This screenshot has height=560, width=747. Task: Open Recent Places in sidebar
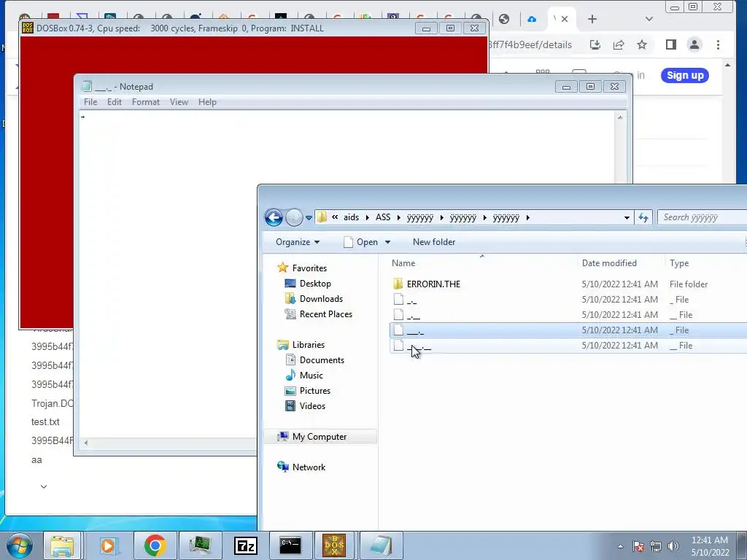point(326,314)
